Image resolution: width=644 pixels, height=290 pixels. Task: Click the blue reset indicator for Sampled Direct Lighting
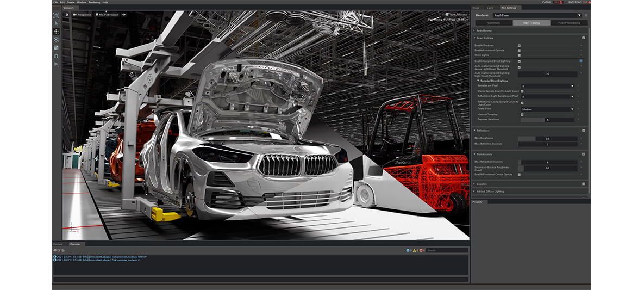coord(581,61)
